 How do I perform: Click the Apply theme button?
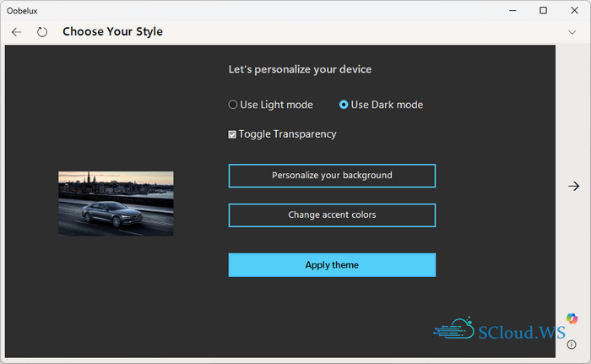(332, 265)
